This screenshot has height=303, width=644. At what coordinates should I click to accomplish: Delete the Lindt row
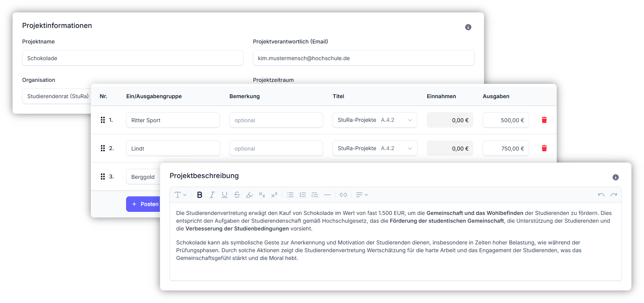544,148
